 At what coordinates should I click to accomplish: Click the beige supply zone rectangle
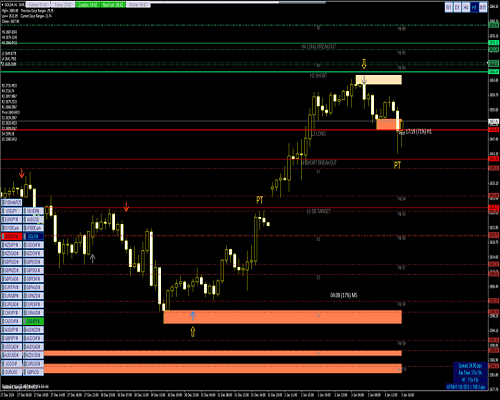tap(379, 80)
